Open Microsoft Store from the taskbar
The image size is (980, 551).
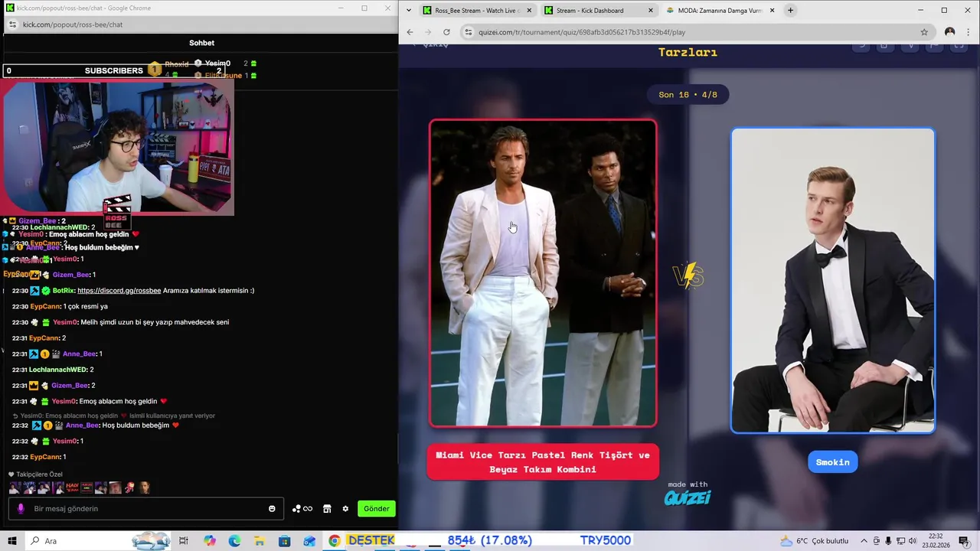tap(285, 541)
